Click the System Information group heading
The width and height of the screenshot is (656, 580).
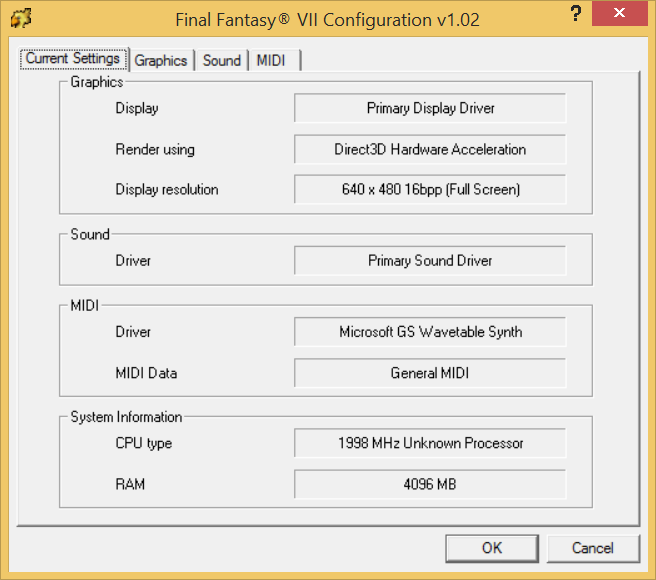(x=126, y=417)
